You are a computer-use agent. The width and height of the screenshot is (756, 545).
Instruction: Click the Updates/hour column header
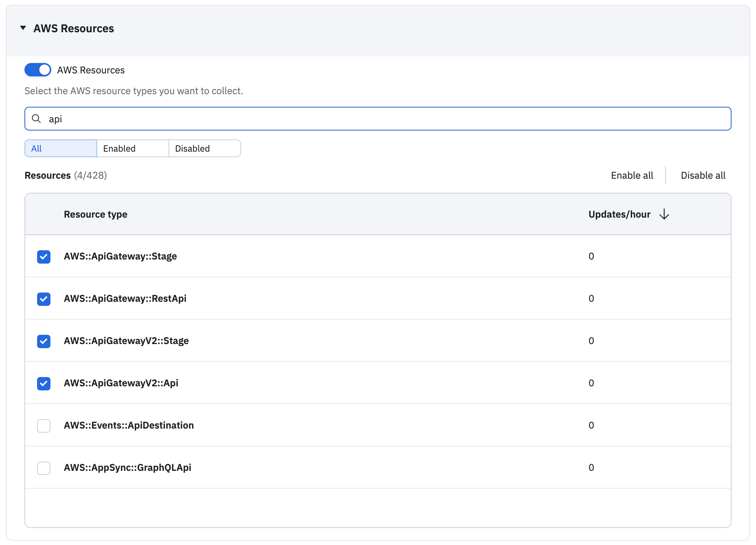click(619, 214)
